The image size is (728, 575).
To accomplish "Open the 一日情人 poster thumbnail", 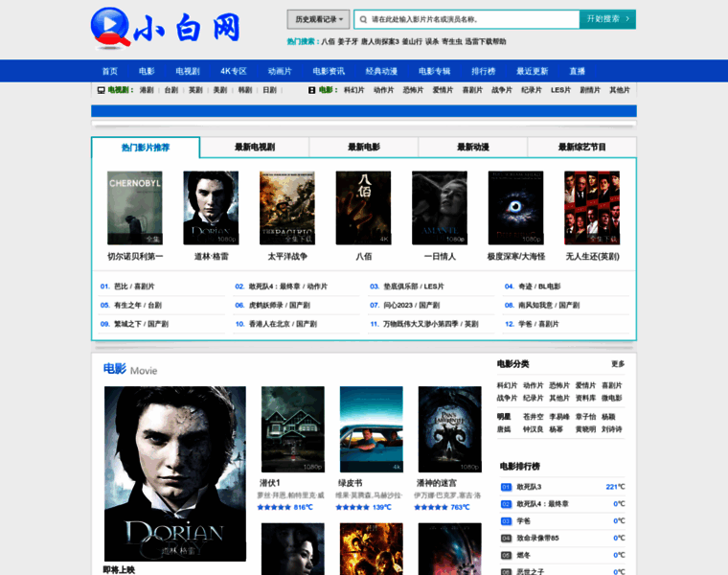I will (440, 208).
